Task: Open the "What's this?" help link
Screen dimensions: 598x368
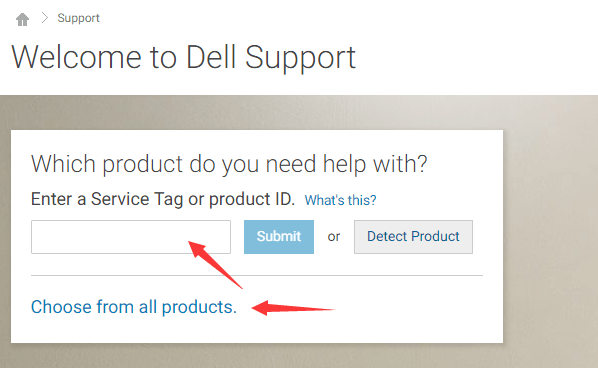Action: [x=340, y=200]
